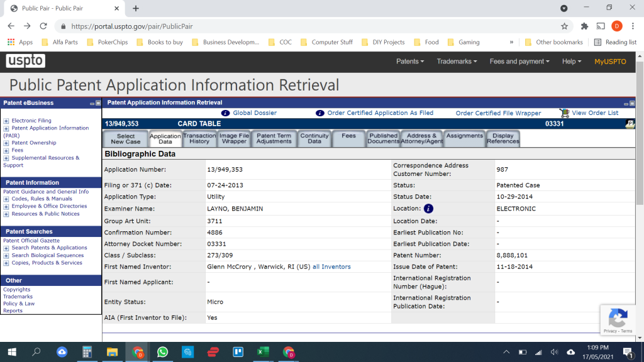Go back to previous page
The width and height of the screenshot is (644, 362).
(x=11, y=26)
